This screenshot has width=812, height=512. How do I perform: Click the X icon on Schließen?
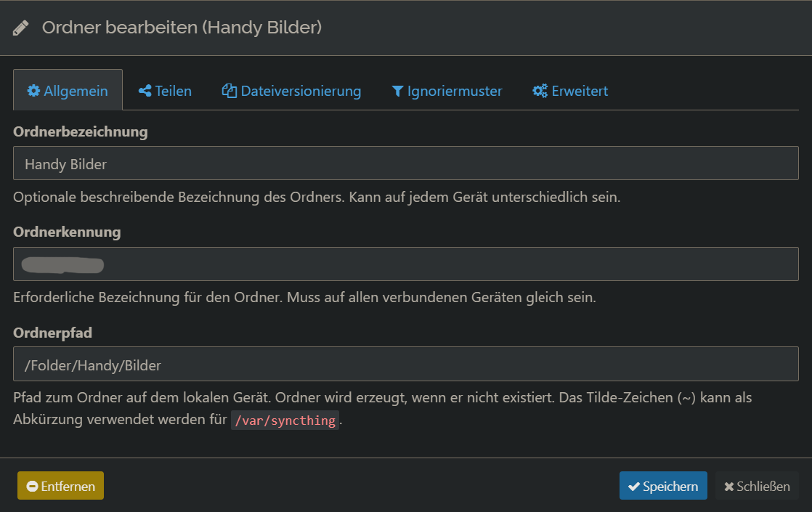(x=729, y=487)
